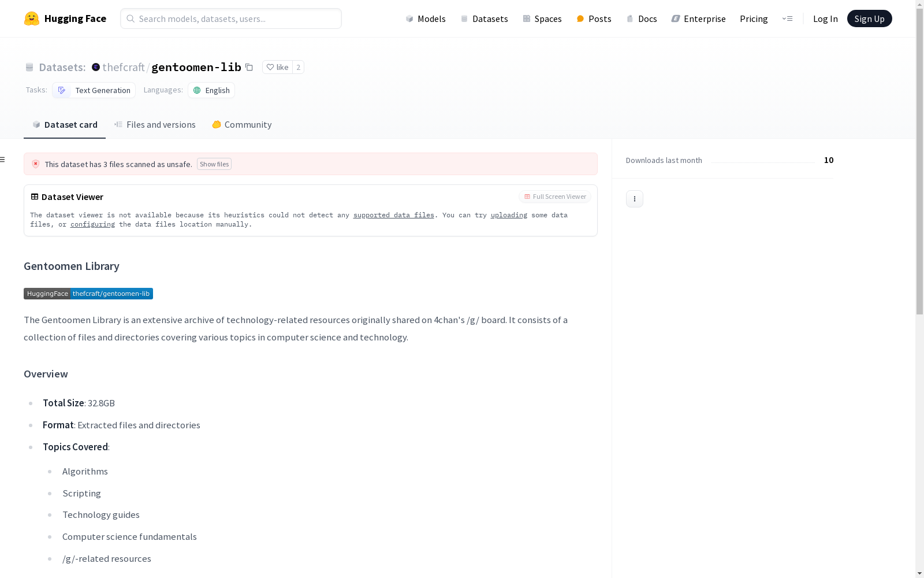Open the Enterprise page
Viewport: 924px width, 578px height.
[x=698, y=18]
